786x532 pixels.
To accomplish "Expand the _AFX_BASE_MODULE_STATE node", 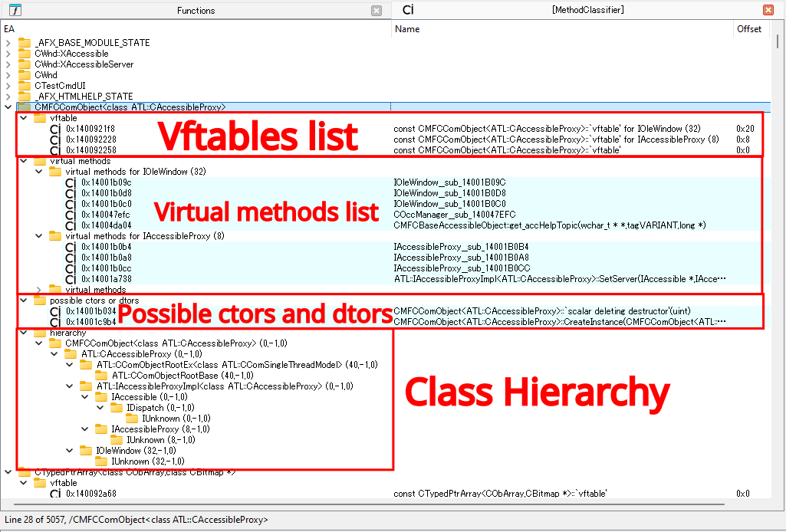I will (8, 43).
